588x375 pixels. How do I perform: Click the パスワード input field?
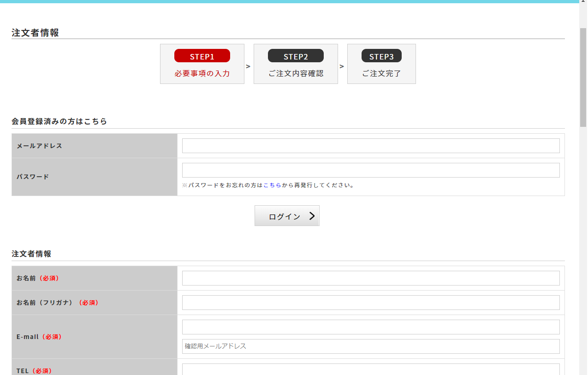(370, 170)
